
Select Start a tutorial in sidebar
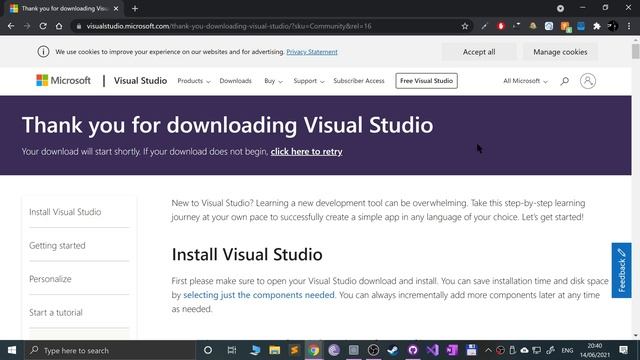point(56,312)
